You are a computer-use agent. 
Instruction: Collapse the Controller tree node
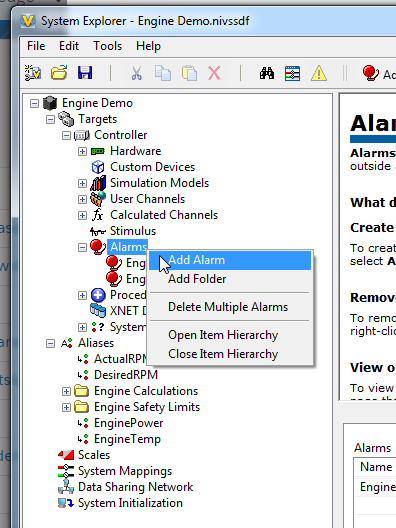66,135
